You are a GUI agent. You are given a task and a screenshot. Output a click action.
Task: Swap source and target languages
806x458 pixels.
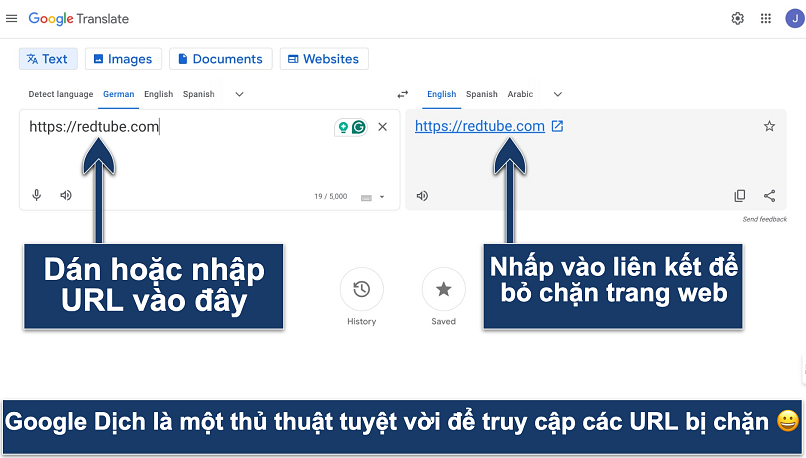[402, 94]
